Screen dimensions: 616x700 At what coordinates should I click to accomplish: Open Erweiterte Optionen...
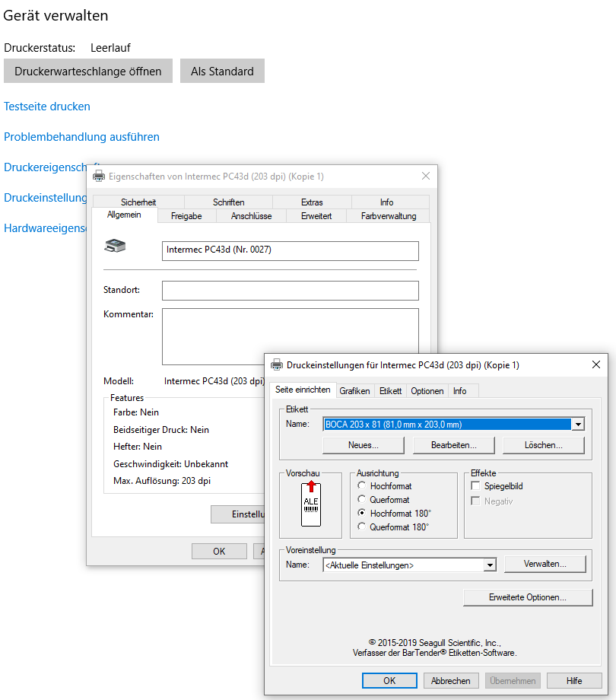pos(528,597)
